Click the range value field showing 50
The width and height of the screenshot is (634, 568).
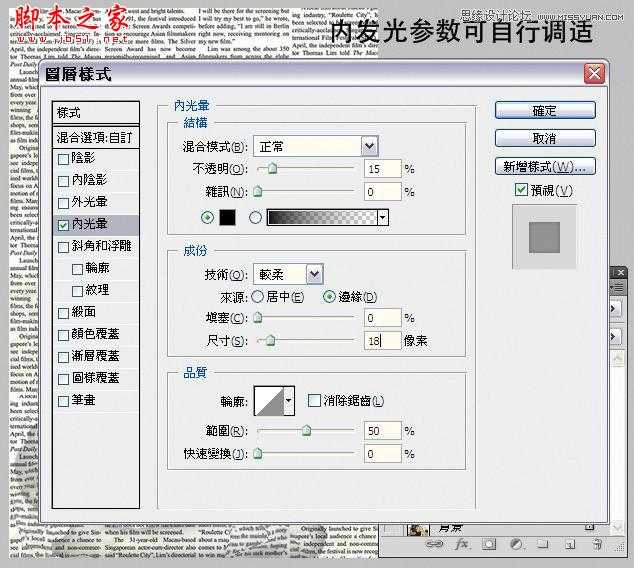point(383,431)
